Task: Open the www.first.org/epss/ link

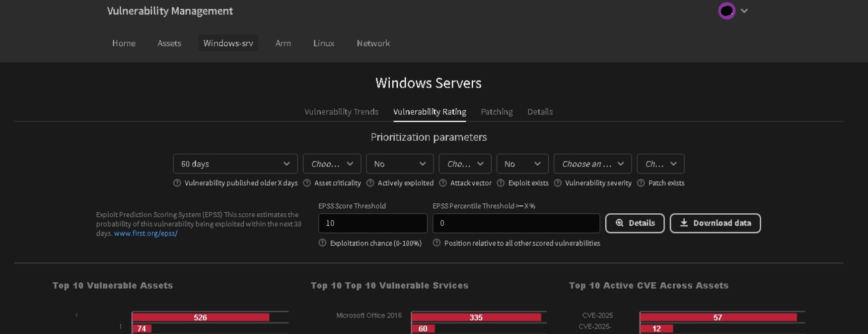Action: (145, 233)
